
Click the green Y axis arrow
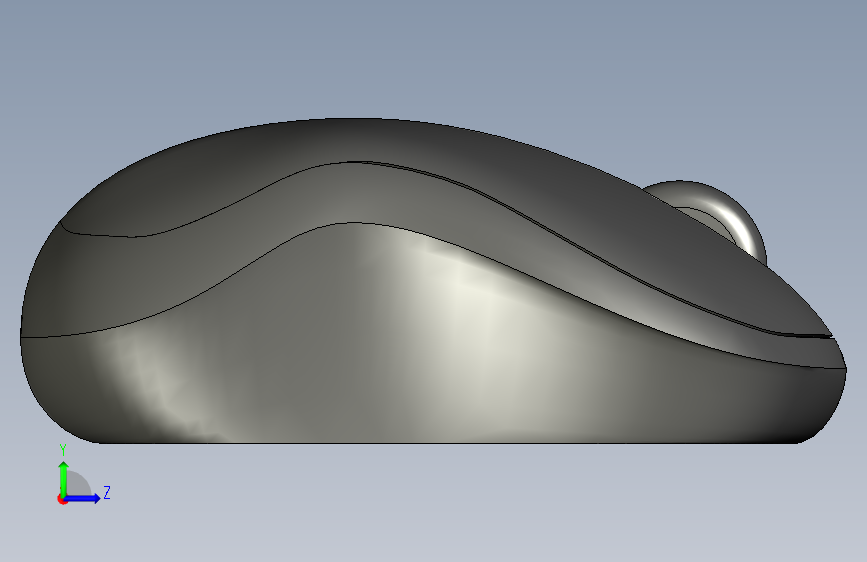pyautogui.click(x=64, y=478)
